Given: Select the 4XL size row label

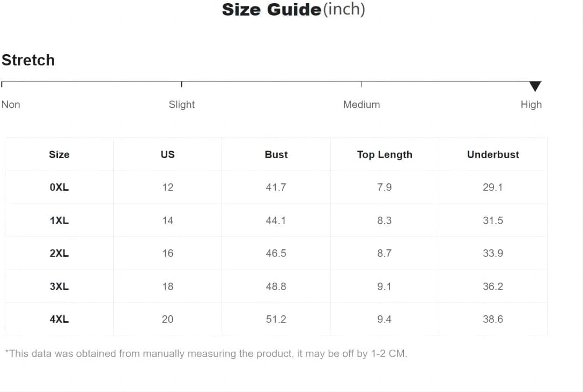Looking at the screenshot, I should [59, 319].
